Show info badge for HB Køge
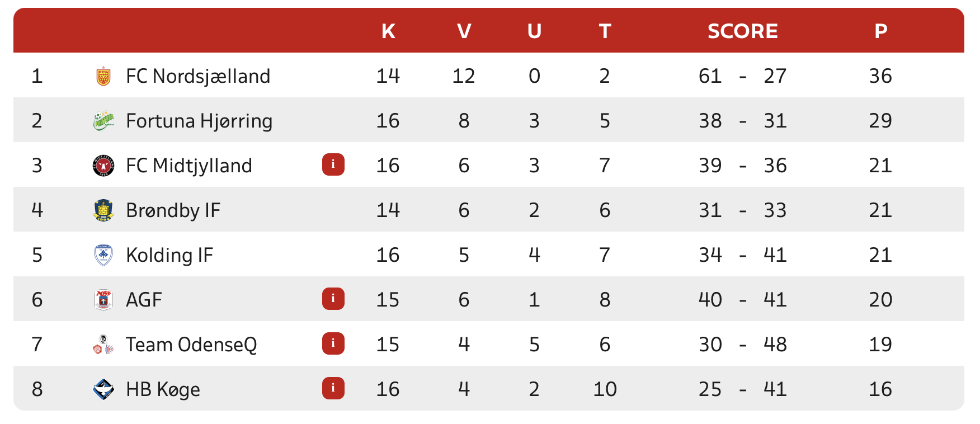980x424 pixels. 333,388
